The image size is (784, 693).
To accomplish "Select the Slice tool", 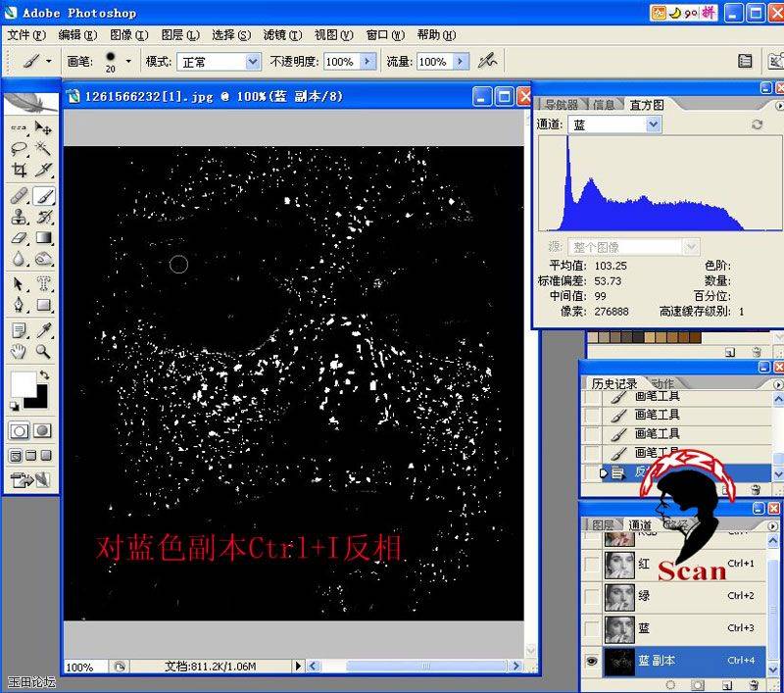I will [43, 170].
